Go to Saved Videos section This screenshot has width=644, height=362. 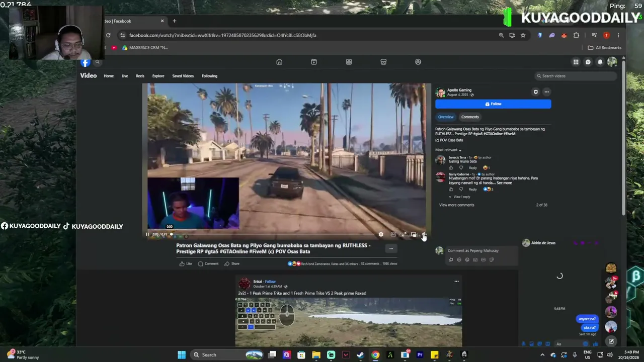coord(183,76)
